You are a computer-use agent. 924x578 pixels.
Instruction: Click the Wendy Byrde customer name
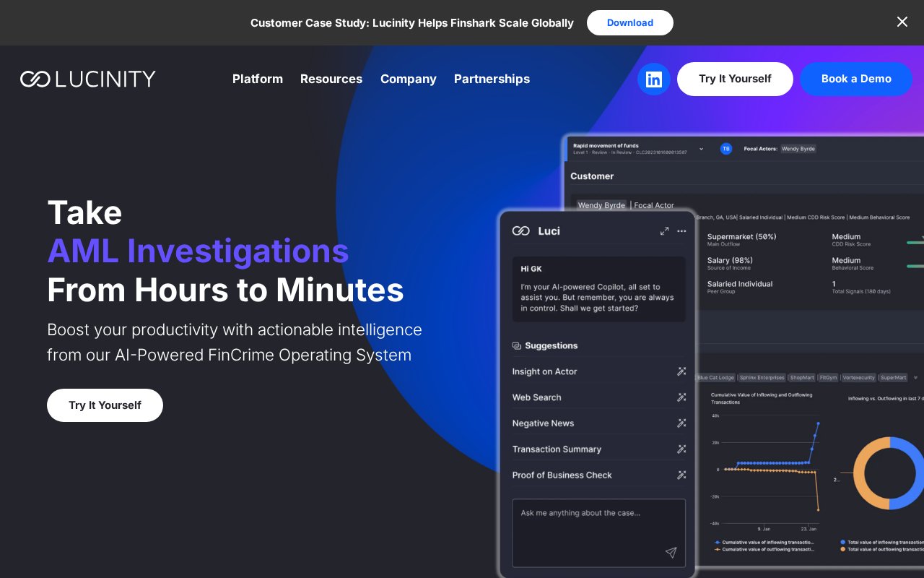pyautogui.click(x=601, y=205)
